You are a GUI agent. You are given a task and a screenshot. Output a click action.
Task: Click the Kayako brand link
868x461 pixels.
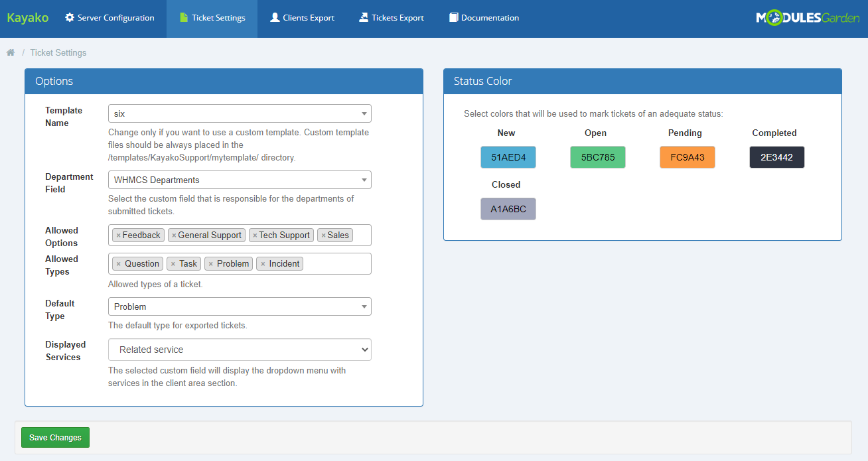point(28,18)
